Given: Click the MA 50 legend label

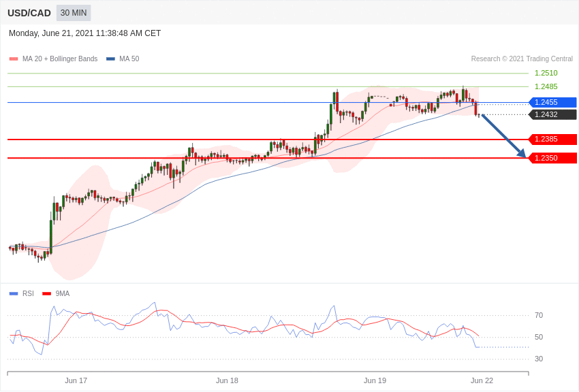Looking at the screenshot, I should 129,59.
